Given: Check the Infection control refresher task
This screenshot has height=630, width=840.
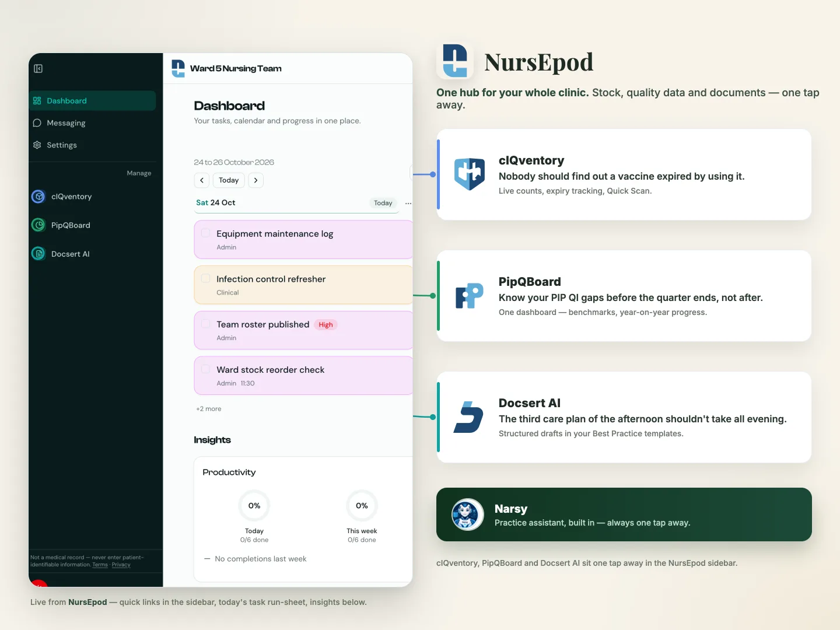Looking at the screenshot, I should pos(206,279).
